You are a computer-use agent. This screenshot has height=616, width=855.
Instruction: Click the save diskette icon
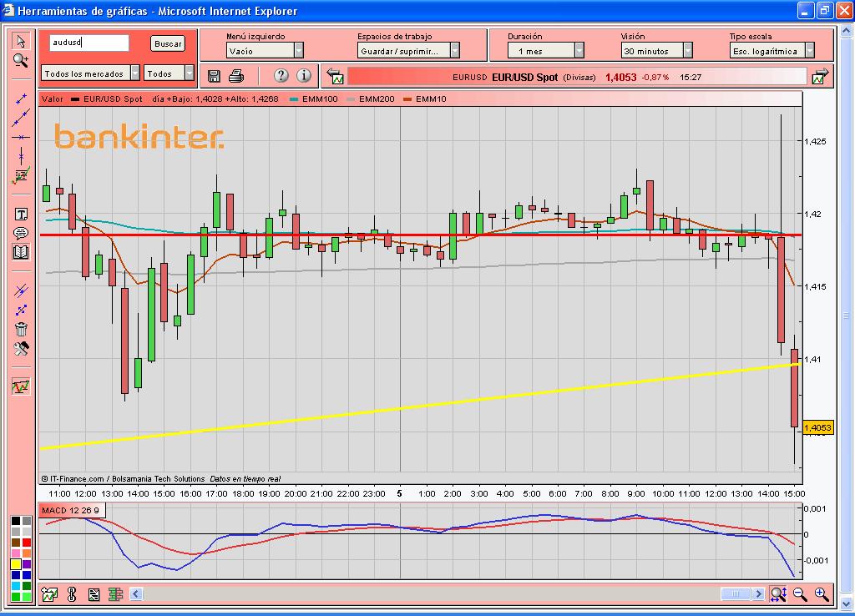[214, 76]
